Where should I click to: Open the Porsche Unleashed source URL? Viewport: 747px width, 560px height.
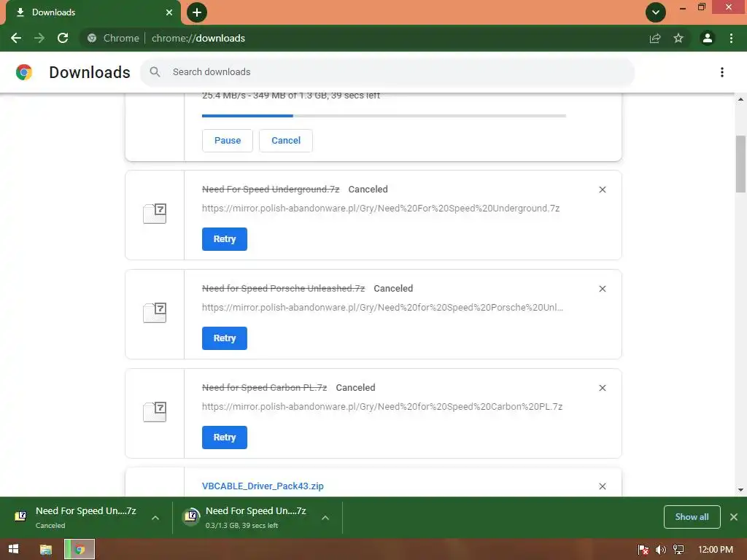[382, 307]
